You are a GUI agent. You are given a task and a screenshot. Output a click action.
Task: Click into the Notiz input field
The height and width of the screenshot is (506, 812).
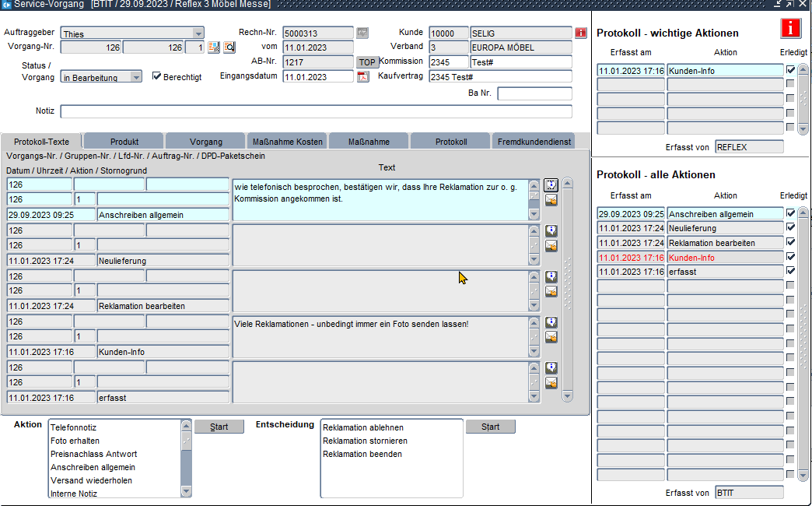[316, 111]
